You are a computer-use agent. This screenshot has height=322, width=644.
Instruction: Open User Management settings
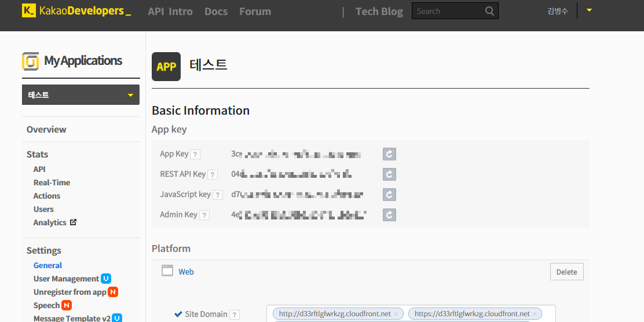pyautogui.click(x=66, y=279)
